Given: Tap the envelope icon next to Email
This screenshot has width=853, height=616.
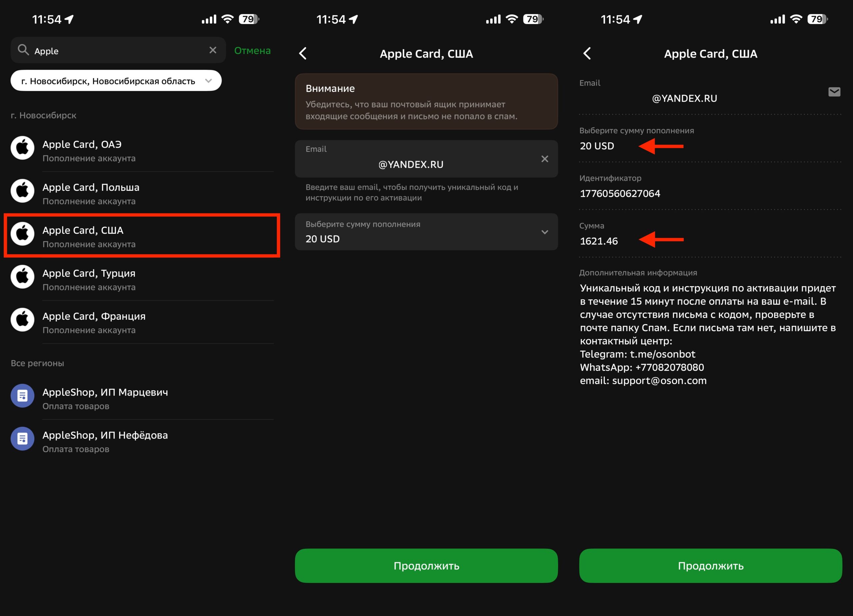Looking at the screenshot, I should click(x=834, y=92).
